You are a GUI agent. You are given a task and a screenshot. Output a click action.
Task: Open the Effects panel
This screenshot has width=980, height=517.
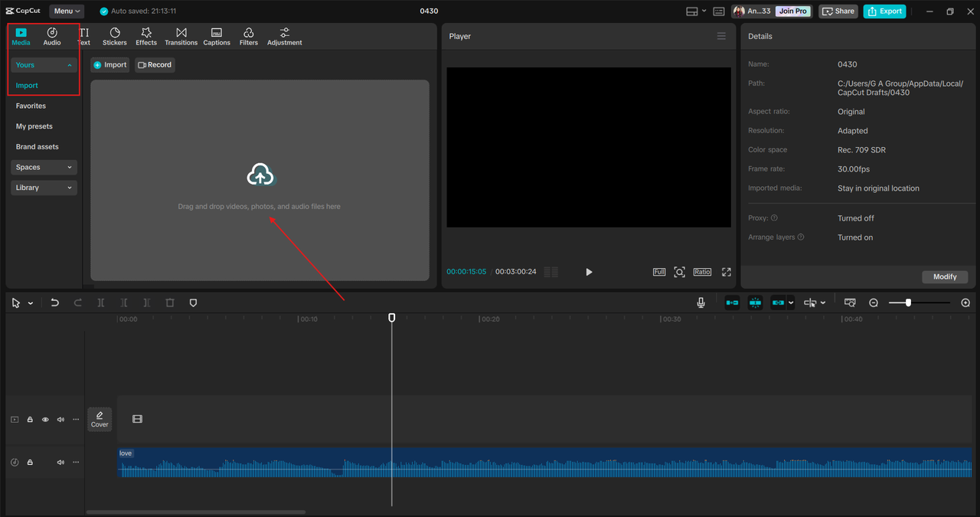146,36
